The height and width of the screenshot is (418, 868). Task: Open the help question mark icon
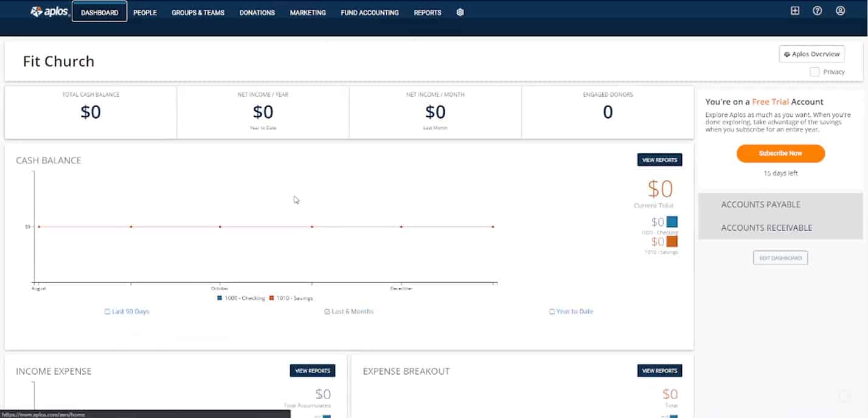click(x=817, y=10)
